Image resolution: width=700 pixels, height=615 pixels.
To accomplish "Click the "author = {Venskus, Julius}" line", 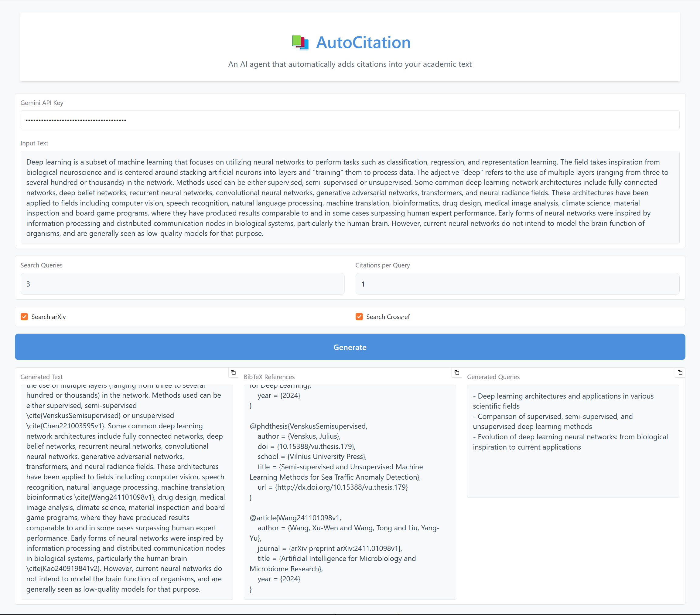I will click(299, 436).
